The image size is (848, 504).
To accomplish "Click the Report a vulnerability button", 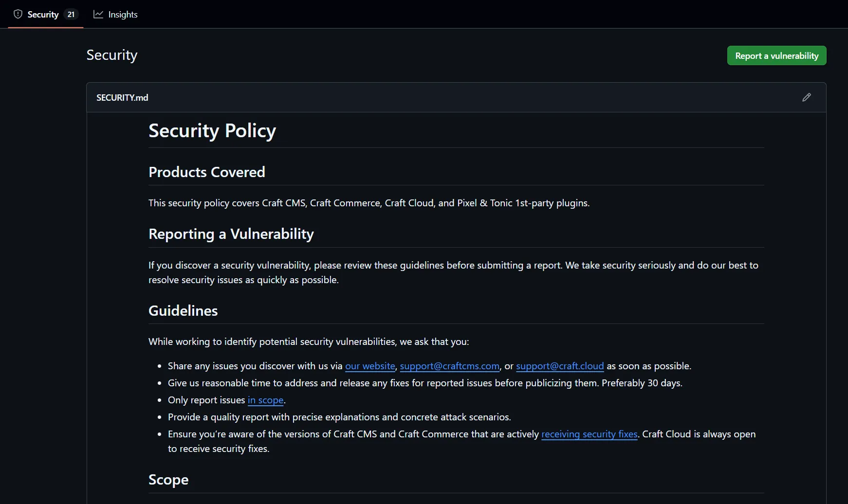I will point(776,55).
